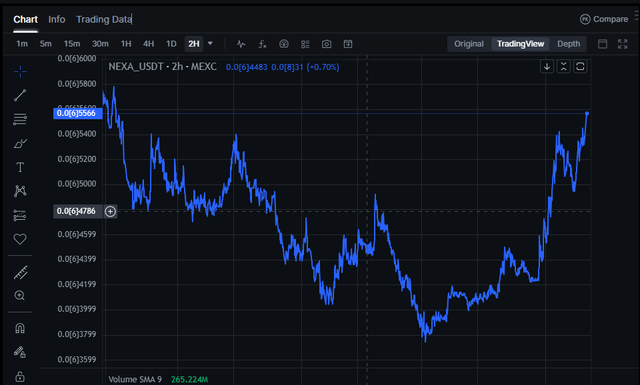
Task: Open the chart patterns tool
Action: [x=20, y=191]
